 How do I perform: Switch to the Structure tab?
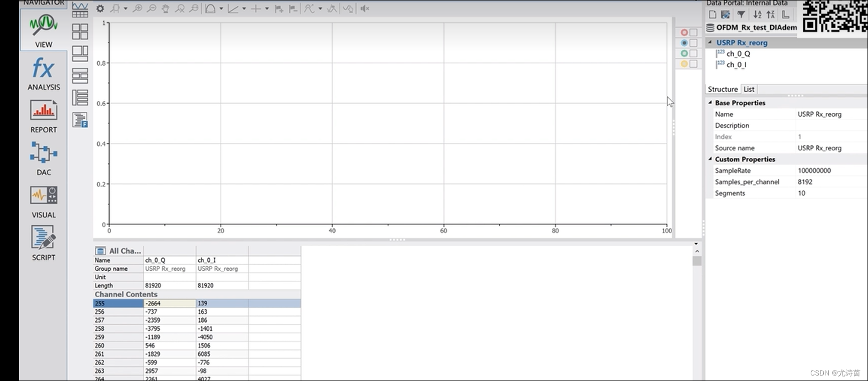click(722, 89)
